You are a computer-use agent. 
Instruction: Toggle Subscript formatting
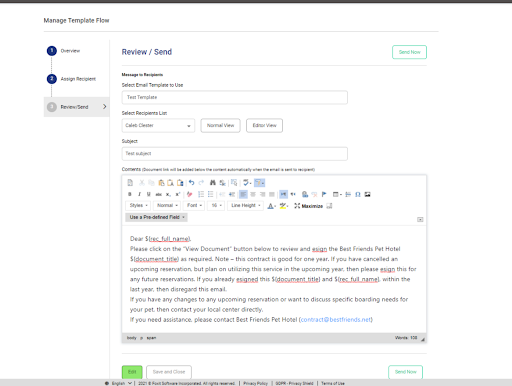point(168,194)
